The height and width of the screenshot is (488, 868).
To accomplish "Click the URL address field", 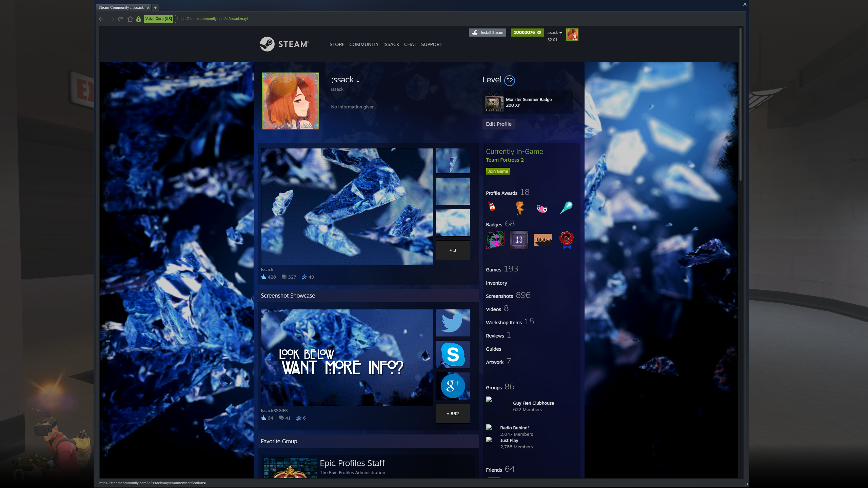I will click(281, 19).
